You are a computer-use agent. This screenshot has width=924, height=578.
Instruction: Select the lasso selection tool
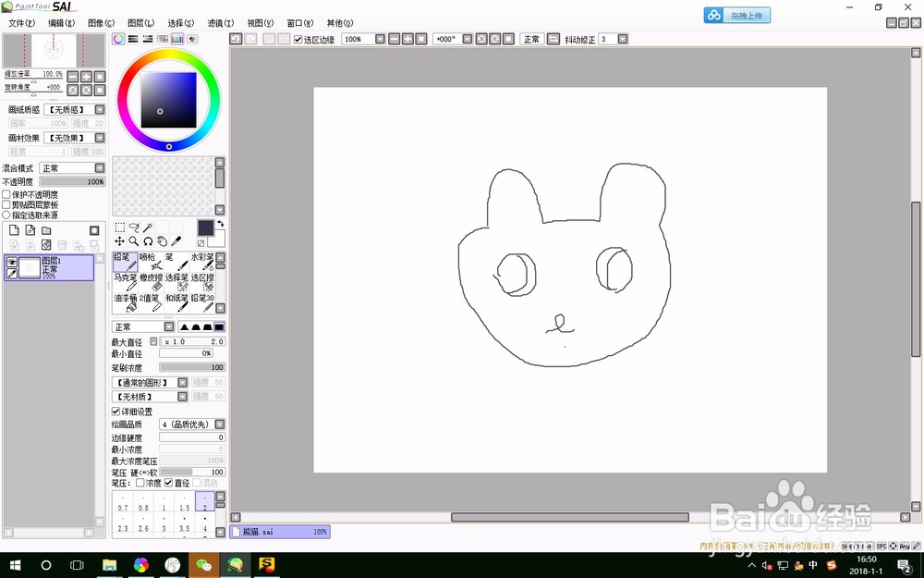click(134, 228)
